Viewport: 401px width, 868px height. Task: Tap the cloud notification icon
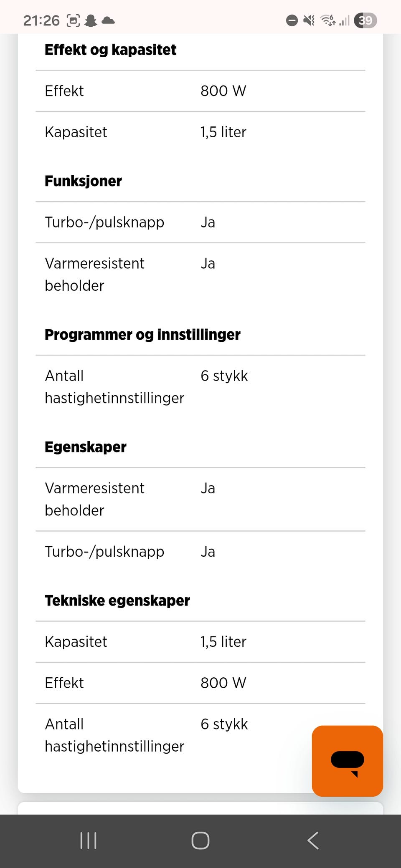point(108,20)
